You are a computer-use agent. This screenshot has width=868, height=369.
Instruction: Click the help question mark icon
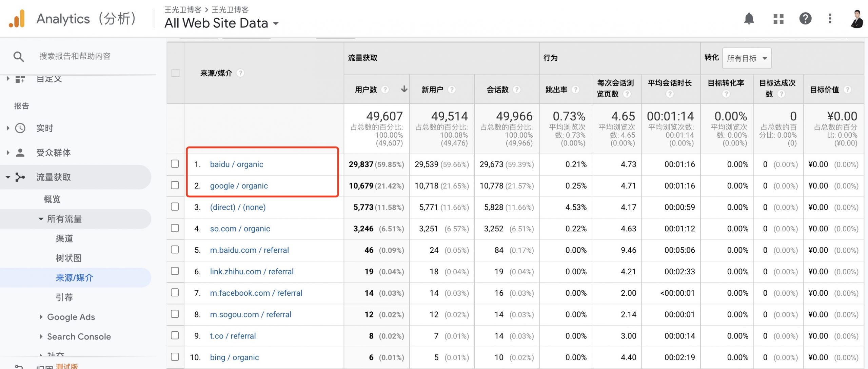(x=804, y=18)
